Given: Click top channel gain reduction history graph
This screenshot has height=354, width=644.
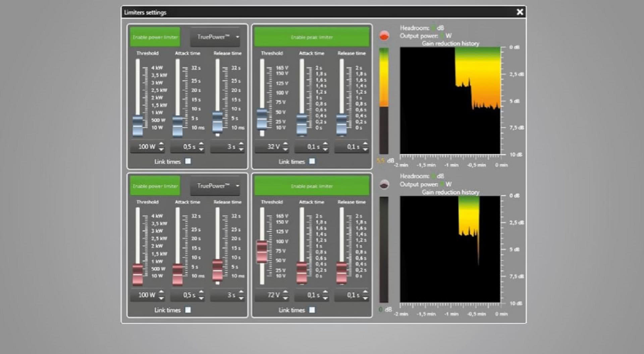Looking at the screenshot, I should click(450, 101).
